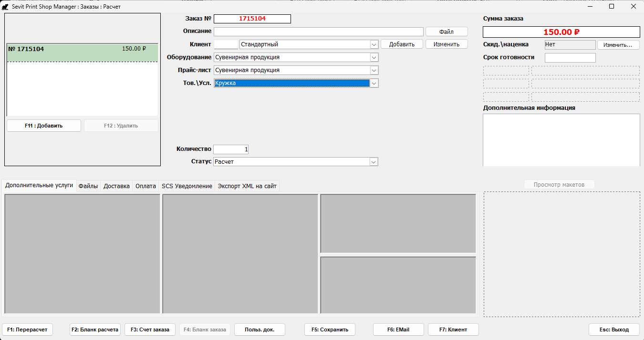The image size is (644, 340).
Task: Save with the F5: Сохранить button
Action: (330, 329)
